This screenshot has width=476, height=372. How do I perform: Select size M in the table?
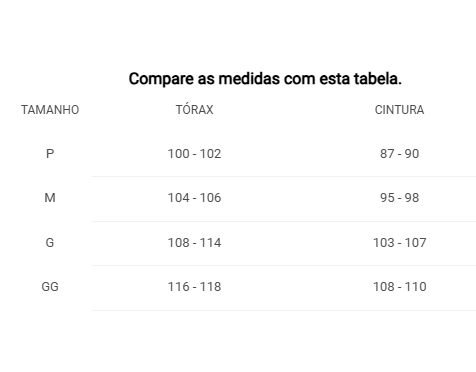click(50, 198)
